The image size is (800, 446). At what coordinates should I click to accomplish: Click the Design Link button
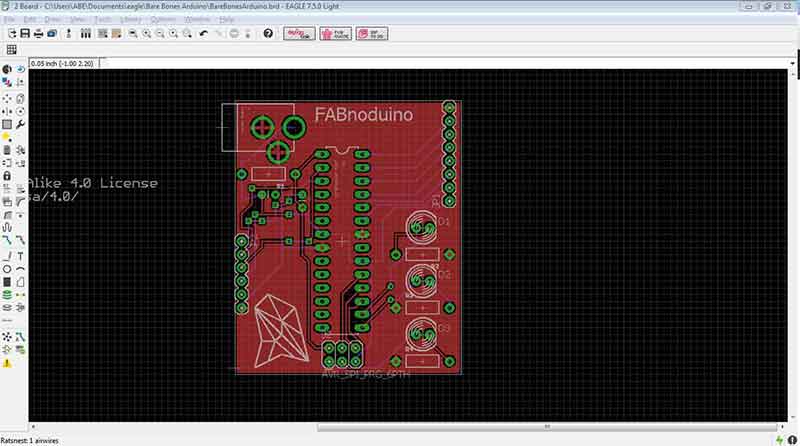tap(299, 34)
